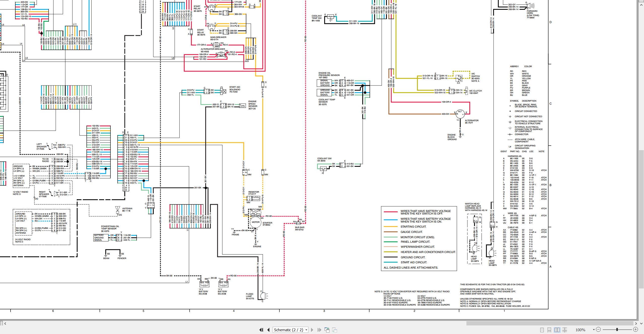The width and height of the screenshot is (644, 334).
Task: Jump to the last page
Action: [x=319, y=330]
